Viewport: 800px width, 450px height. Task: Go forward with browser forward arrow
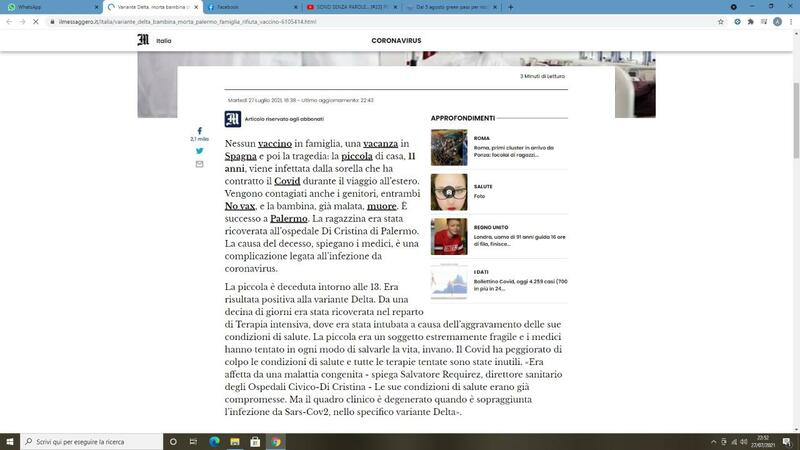click(x=22, y=22)
